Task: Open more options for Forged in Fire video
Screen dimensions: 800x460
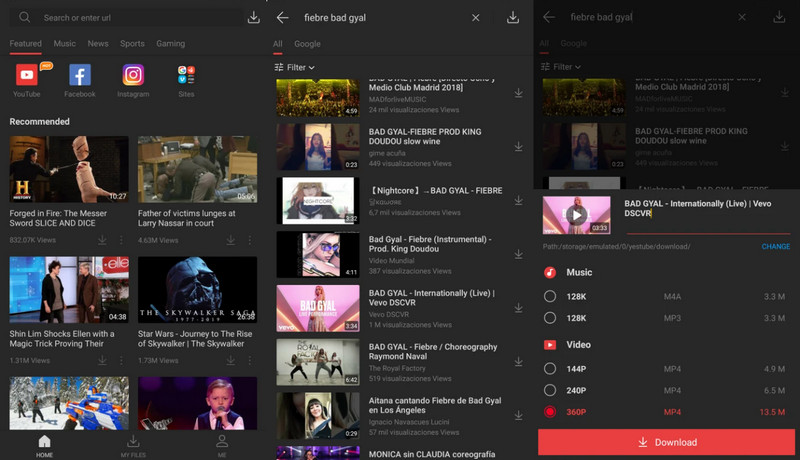Action: (121, 240)
